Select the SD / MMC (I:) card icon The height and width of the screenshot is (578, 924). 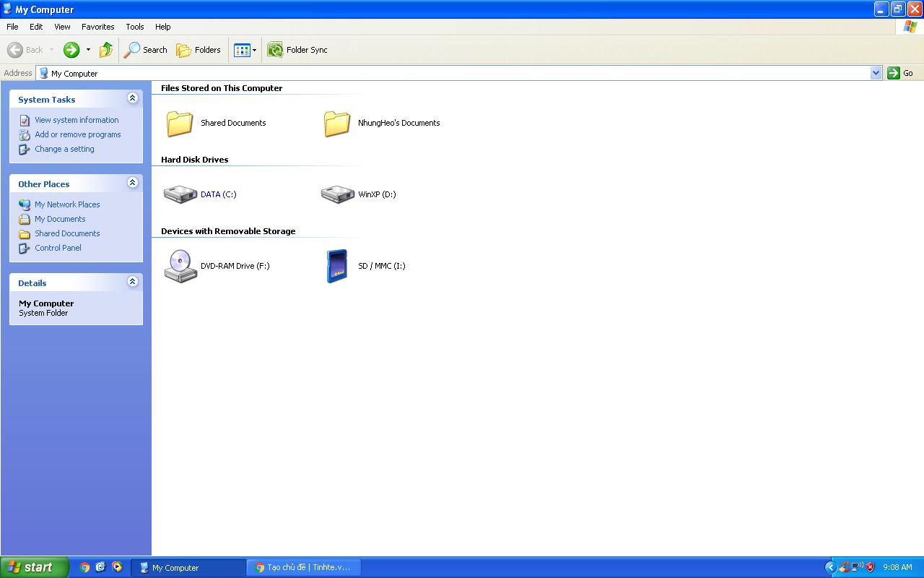pos(336,266)
